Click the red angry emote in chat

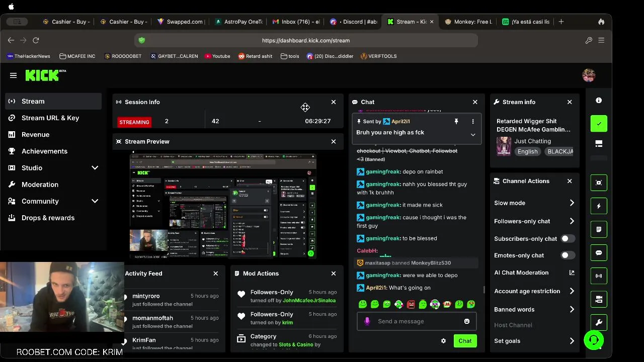pyautogui.click(x=411, y=304)
